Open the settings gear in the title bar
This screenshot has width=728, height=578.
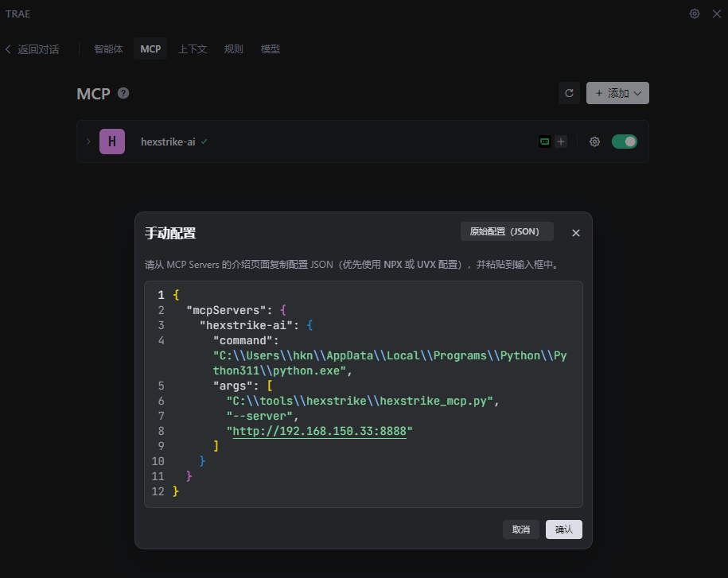pos(695,14)
